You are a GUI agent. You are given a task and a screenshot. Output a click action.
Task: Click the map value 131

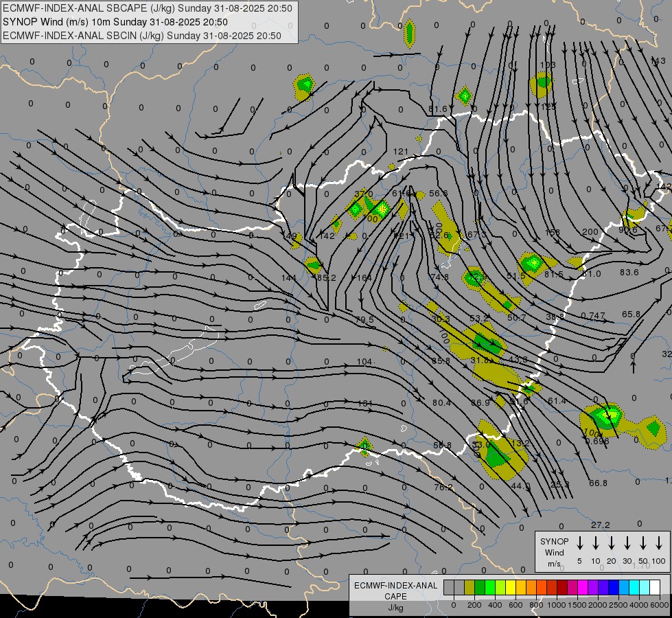[x=364, y=404]
